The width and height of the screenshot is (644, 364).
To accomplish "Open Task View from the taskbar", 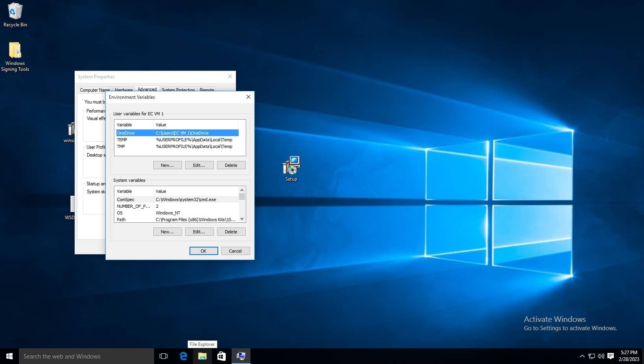I will [x=164, y=356].
